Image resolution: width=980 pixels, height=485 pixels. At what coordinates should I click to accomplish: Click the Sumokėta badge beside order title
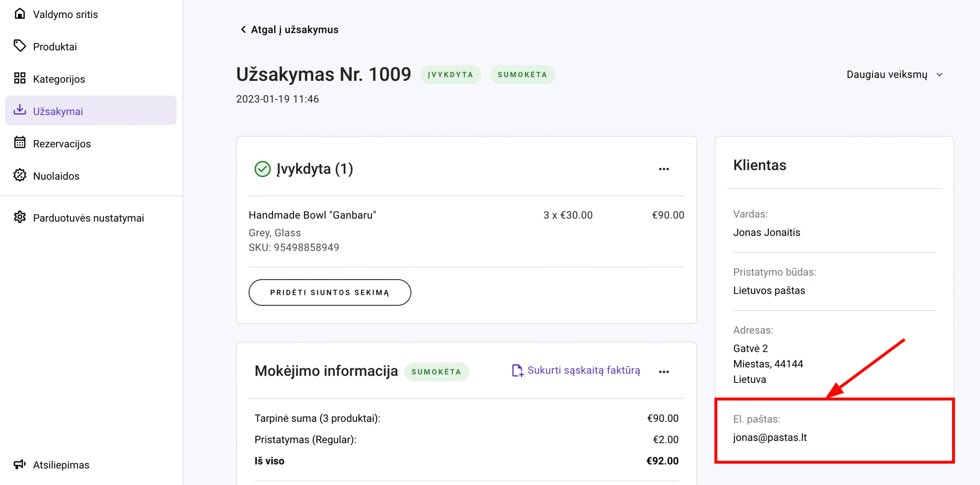click(522, 75)
